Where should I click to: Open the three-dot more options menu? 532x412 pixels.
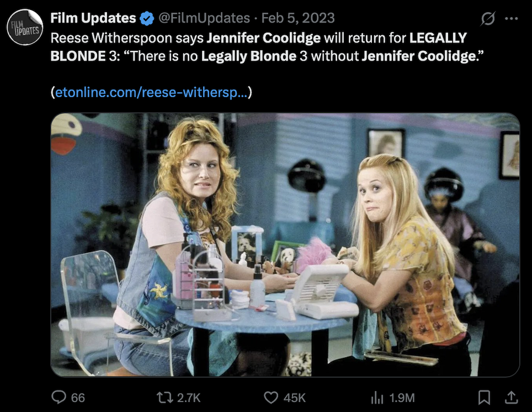click(x=511, y=19)
